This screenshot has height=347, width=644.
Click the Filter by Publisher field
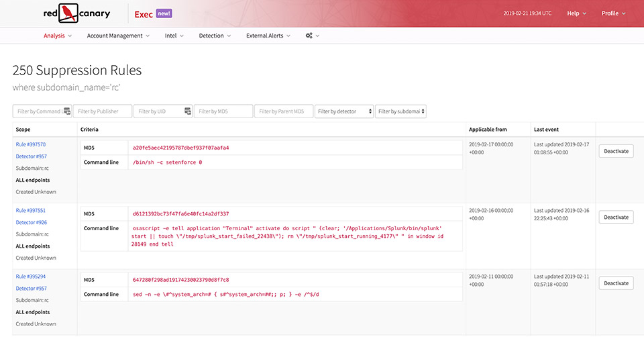click(102, 111)
